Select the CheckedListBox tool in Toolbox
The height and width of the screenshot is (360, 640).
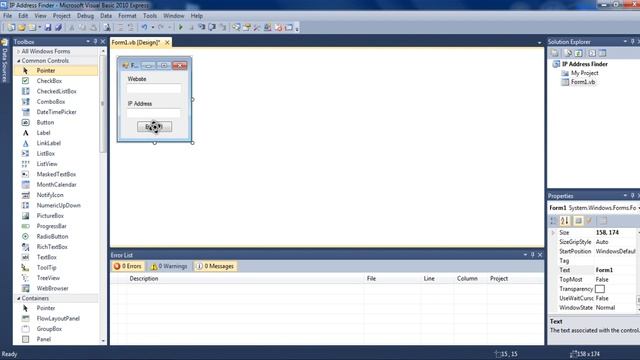tap(56, 91)
